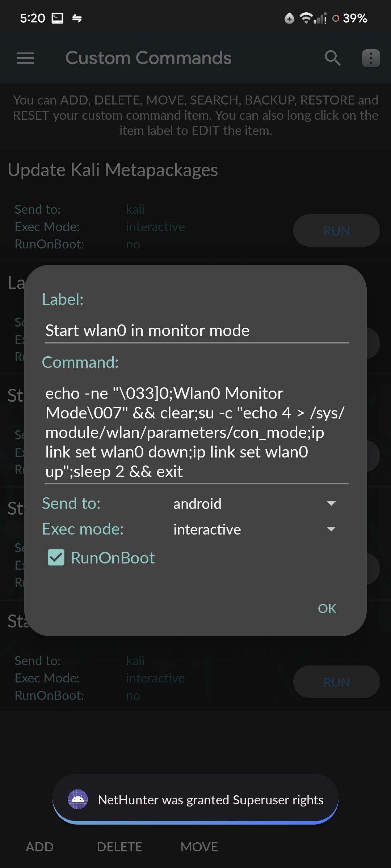
Task: Tap the Wi-Fi status icon
Action: [306, 18]
